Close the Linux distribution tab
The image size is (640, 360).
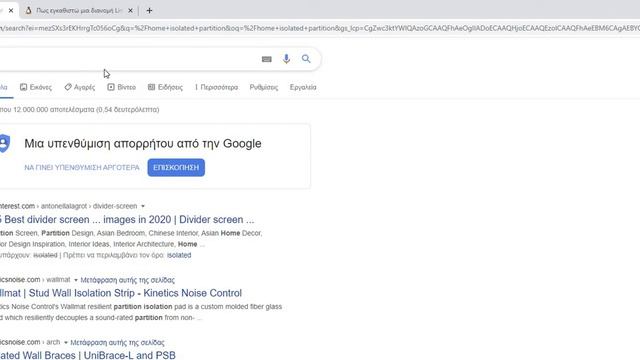coord(130,11)
